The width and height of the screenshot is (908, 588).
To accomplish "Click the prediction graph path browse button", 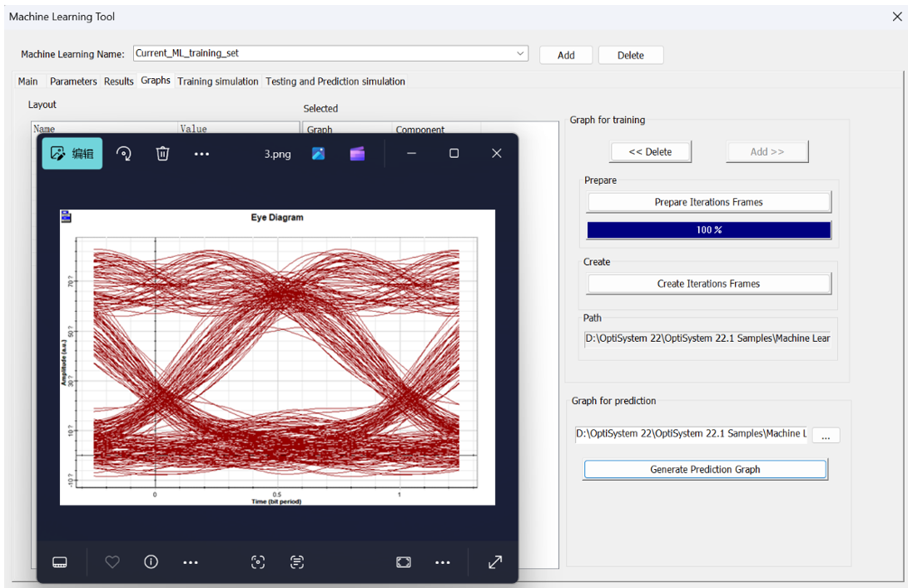I will coord(826,437).
